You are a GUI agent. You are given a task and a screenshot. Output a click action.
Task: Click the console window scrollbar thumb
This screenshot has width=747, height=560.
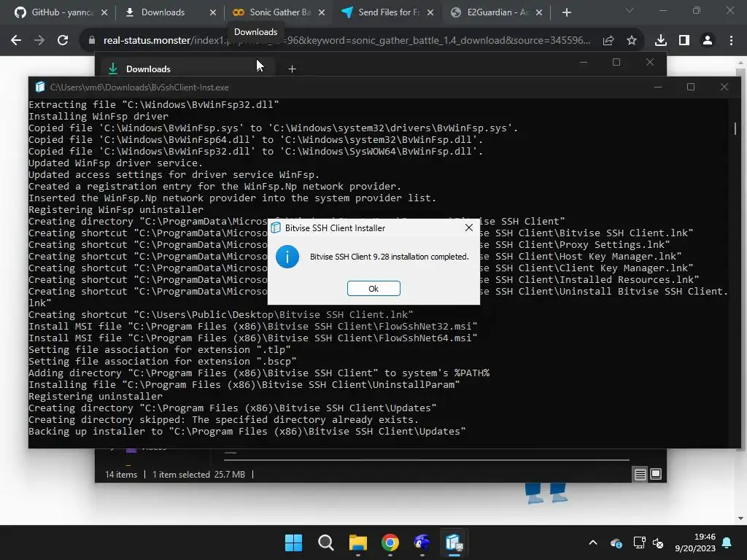[735, 128]
